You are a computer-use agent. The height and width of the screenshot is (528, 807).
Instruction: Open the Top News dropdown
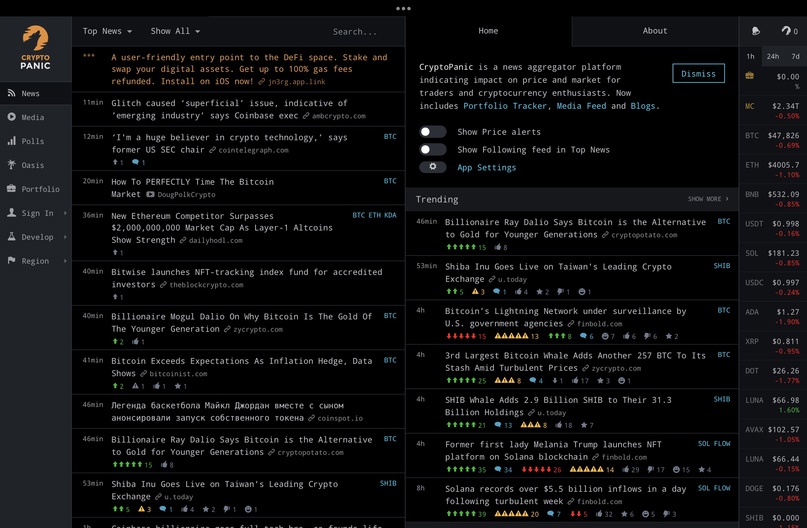[x=107, y=31]
